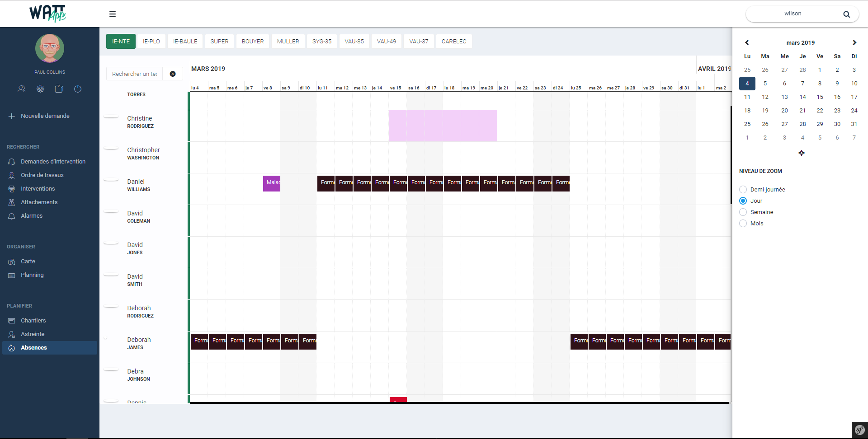
Task: Open the users icon under profile
Action: 21,89
